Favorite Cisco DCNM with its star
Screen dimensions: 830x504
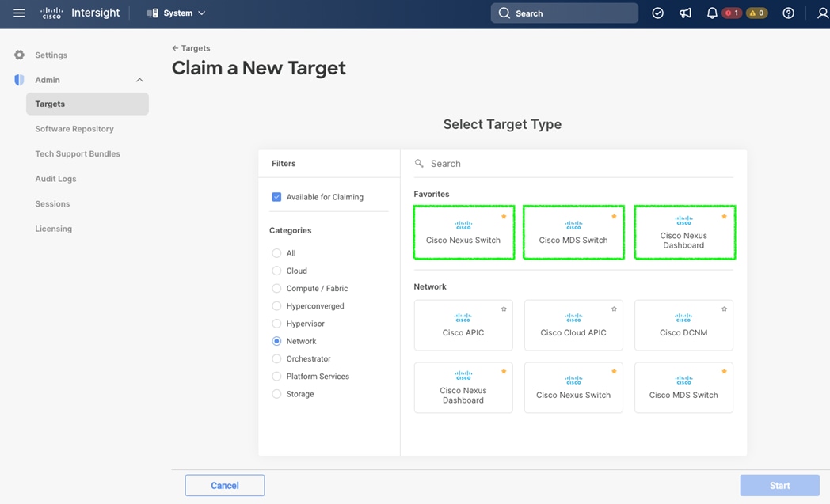point(724,309)
